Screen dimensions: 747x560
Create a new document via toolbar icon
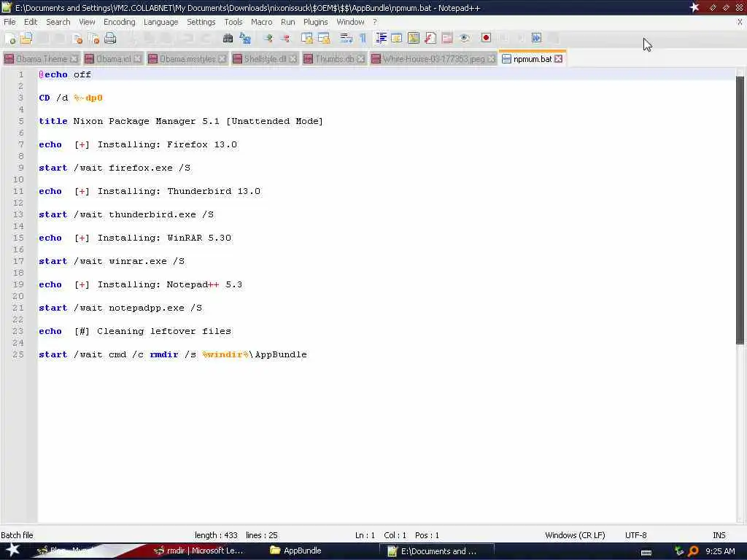10,39
